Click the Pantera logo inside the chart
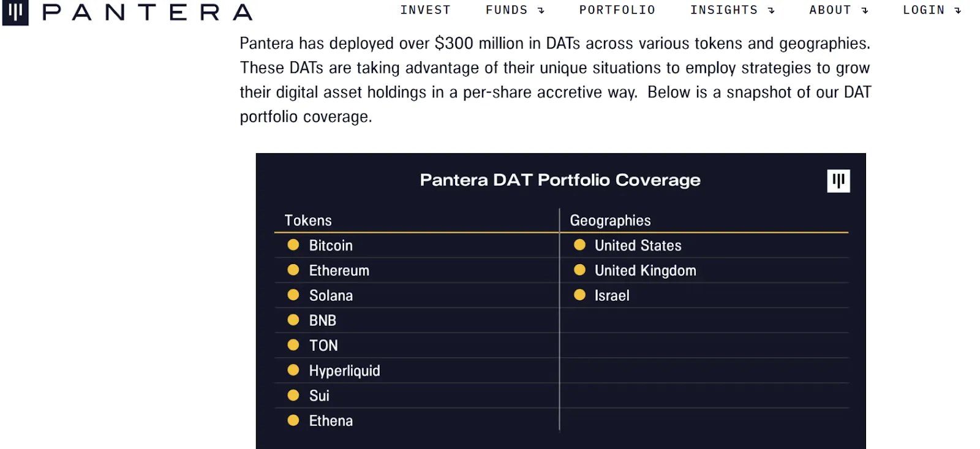 pos(838,181)
